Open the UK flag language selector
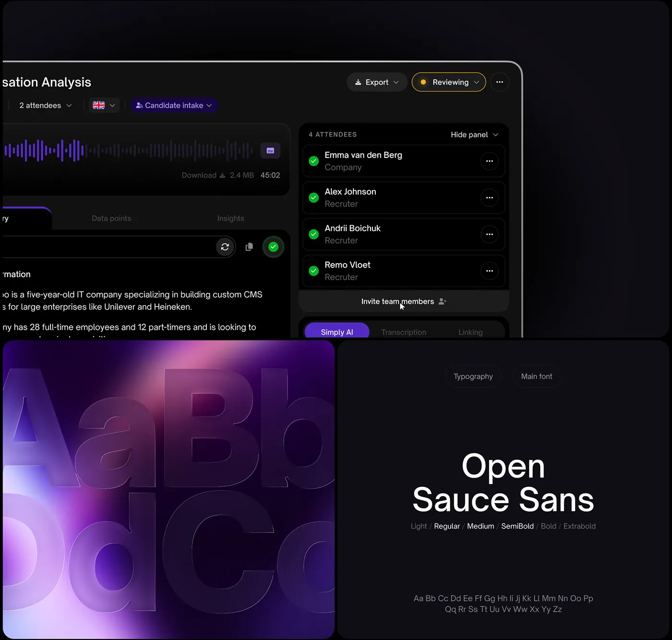The image size is (672, 640). 104,105
